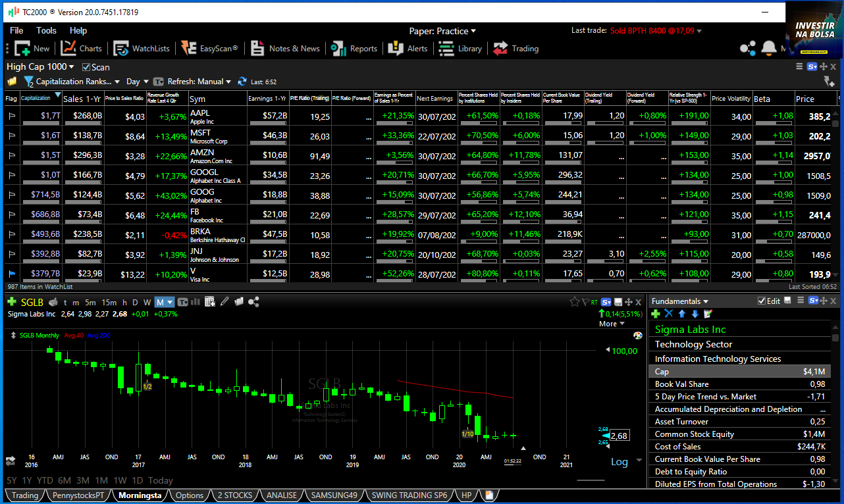This screenshot has height=504, width=844.
Task: Click the chart share icon
Action: coord(254,302)
